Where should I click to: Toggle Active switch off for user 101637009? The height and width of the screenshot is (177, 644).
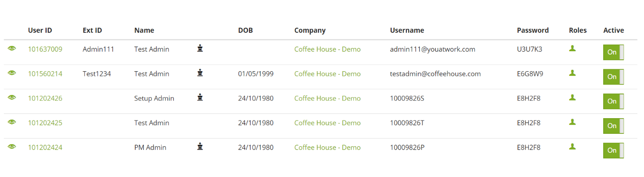coord(613,52)
